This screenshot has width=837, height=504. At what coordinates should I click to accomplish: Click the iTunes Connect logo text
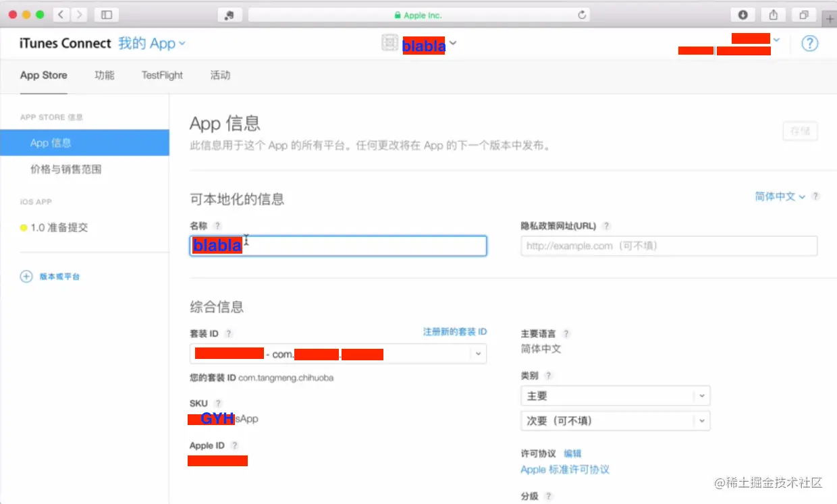pos(65,44)
